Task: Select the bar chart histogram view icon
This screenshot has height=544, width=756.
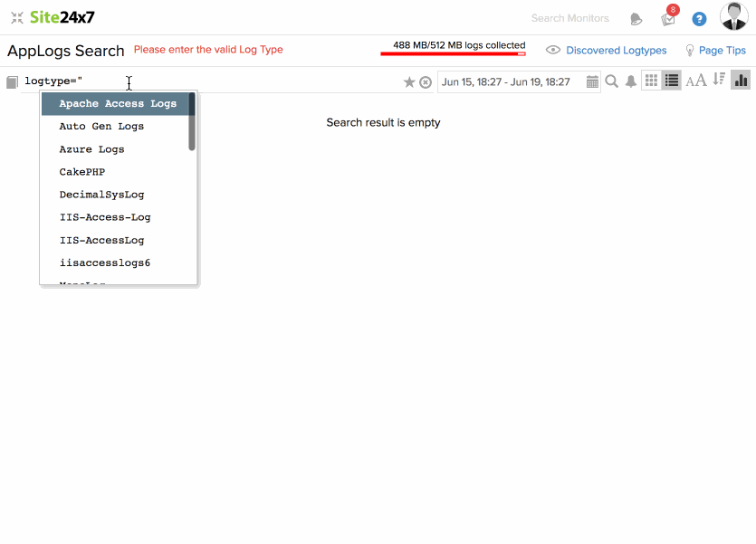Action: click(741, 80)
